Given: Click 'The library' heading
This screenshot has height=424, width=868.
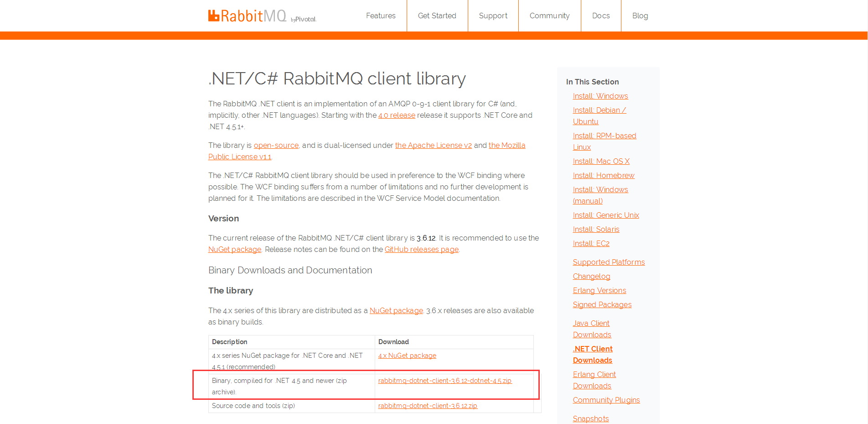Looking at the screenshot, I should pos(231,291).
